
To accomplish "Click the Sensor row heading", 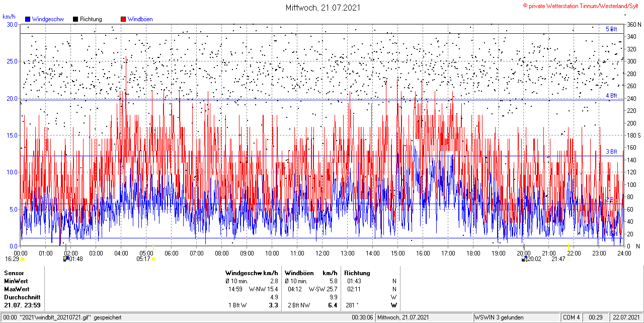I will pyautogui.click(x=14, y=273).
